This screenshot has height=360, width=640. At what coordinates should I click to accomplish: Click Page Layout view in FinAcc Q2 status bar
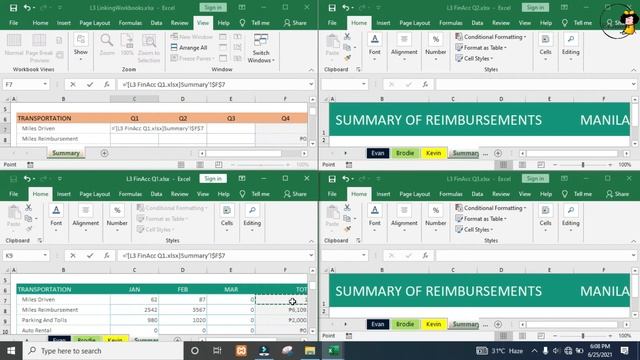point(522,164)
